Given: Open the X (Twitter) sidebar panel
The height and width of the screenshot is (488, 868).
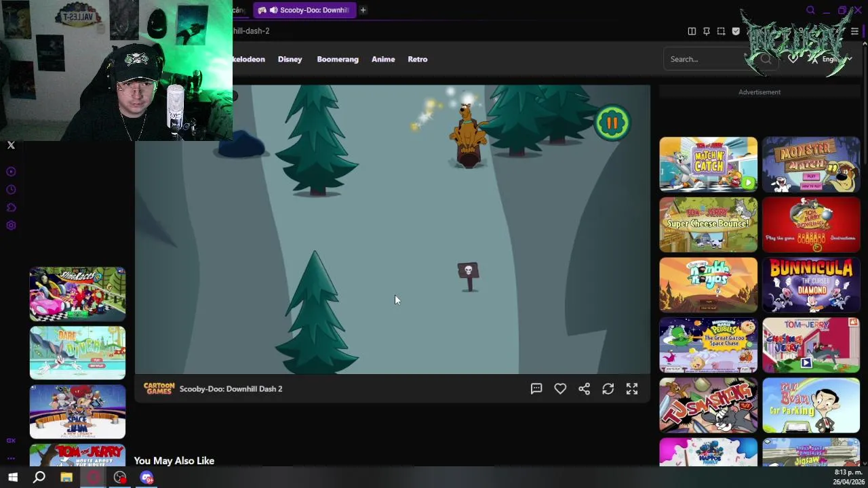Looking at the screenshot, I should [x=11, y=145].
